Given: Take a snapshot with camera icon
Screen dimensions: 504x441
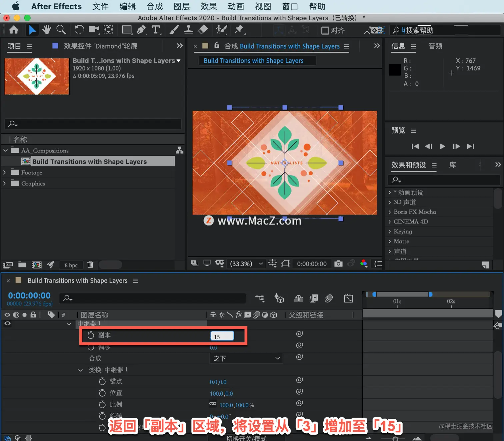Looking at the screenshot, I should pos(338,264).
